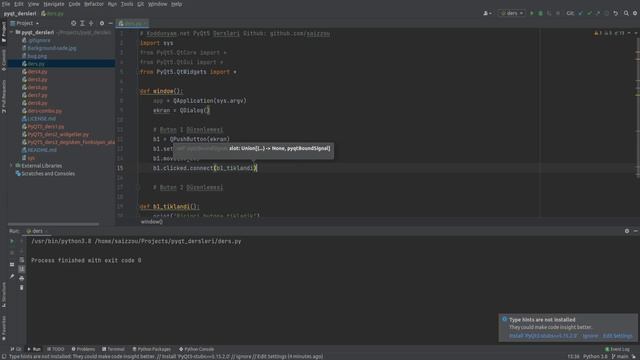Click the locate opened file icon

[x=73, y=23]
